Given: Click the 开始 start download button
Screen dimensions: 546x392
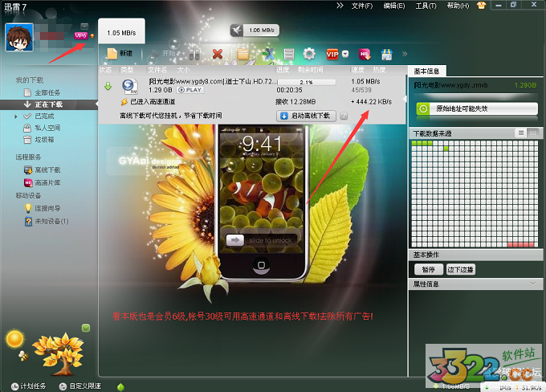Looking at the screenshot, I should 163,54.
